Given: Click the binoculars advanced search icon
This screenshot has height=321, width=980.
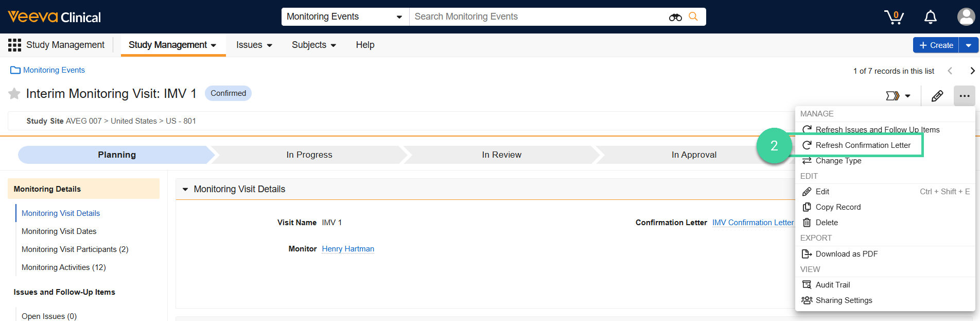Looking at the screenshot, I should [x=675, y=17].
